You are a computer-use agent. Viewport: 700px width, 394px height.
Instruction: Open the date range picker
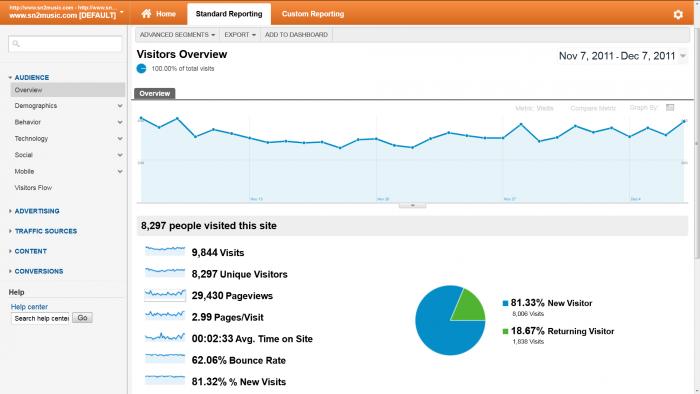pos(623,56)
